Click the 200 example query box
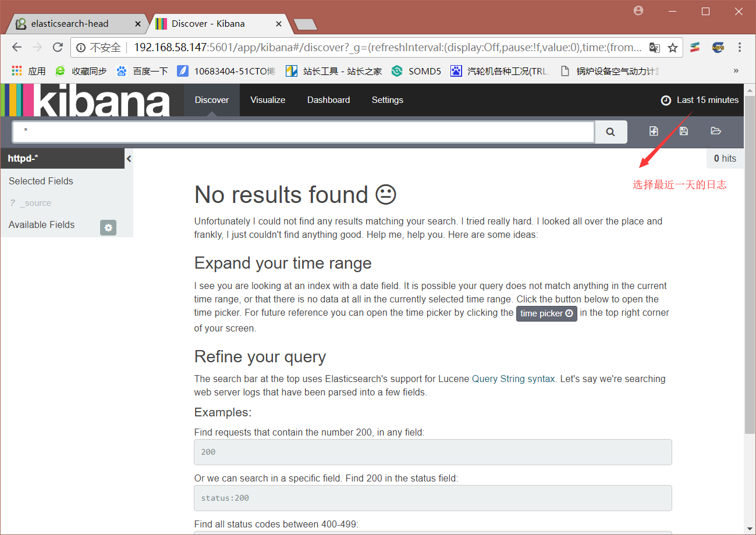Viewport: 756px width, 535px height. pos(433,452)
